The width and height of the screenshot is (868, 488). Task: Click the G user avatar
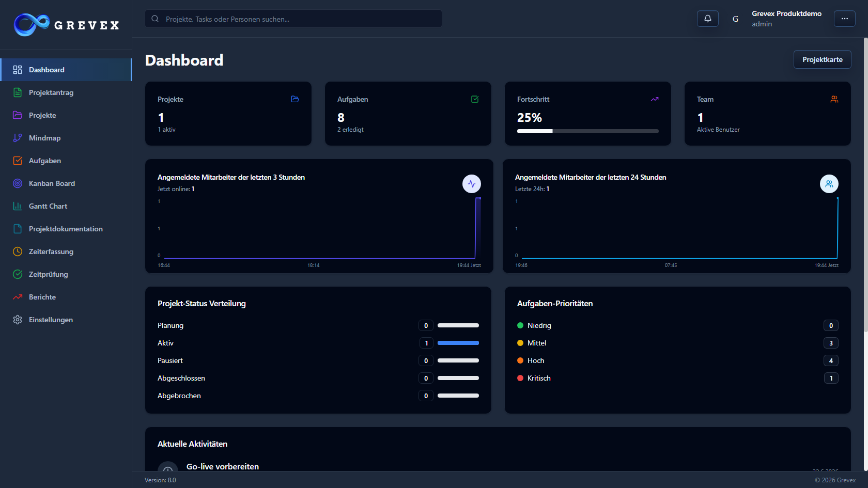tap(735, 19)
